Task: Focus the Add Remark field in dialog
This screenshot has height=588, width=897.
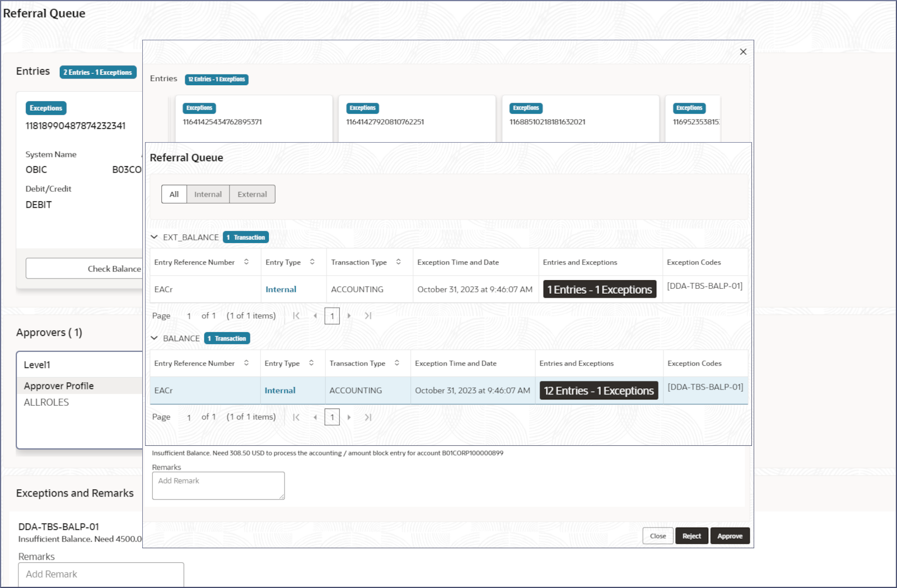Action: [x=218, y=486]
